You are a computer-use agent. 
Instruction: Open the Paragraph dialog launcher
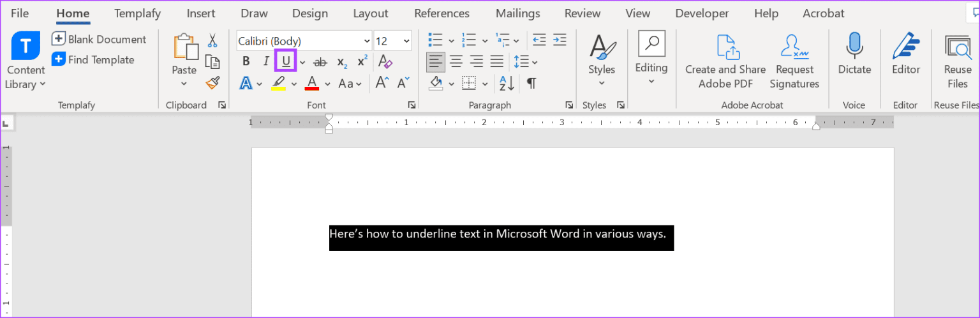click(x=568, y=105)
